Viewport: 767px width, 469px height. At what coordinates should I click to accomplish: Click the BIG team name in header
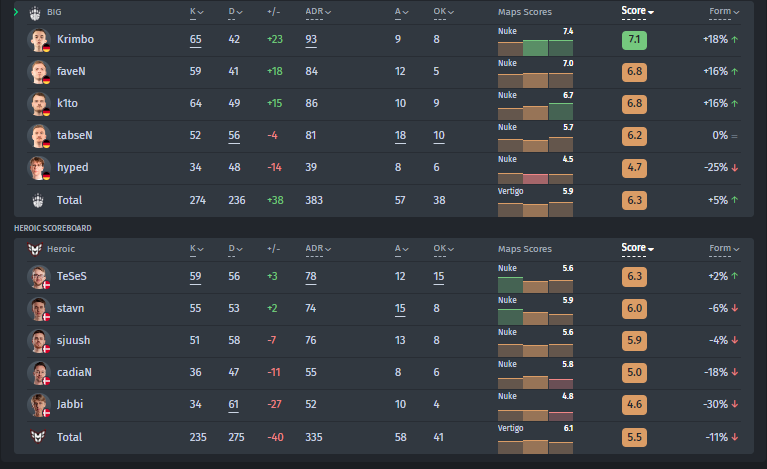point(54,12)
